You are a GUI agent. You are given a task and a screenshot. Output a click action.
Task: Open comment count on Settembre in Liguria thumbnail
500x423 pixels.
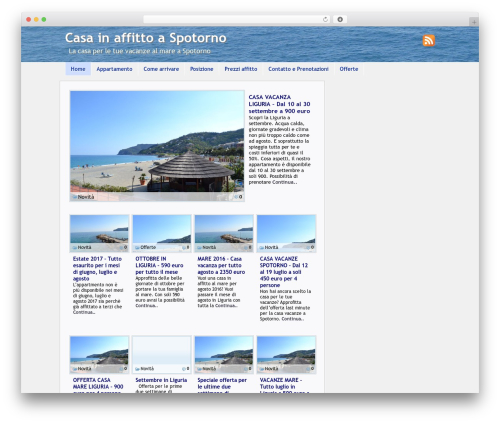click(x=186, y=369)
